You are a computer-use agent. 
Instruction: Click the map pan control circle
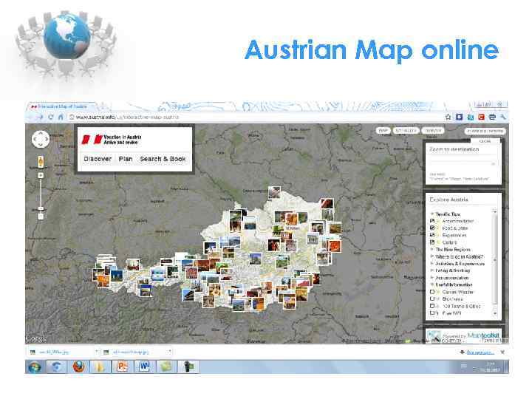point(41,139)
